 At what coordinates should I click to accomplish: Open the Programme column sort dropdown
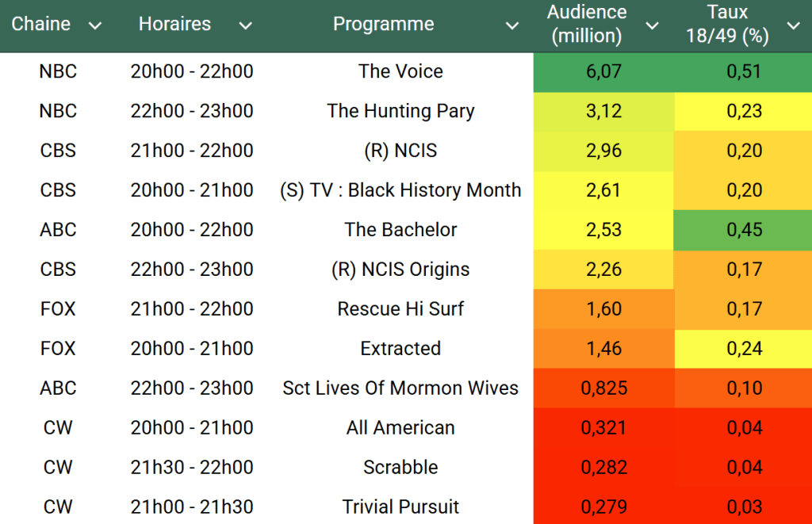click(x=512, y=26)
